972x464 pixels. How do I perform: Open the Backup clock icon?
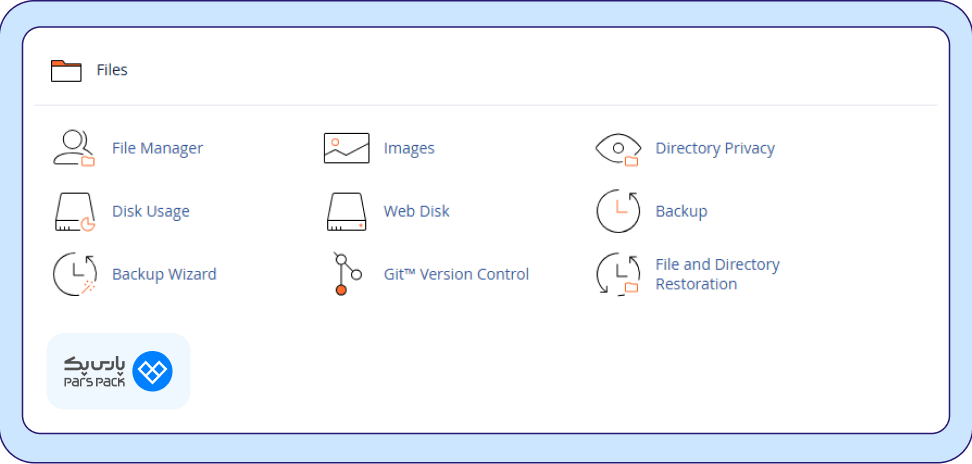point(618,211)
